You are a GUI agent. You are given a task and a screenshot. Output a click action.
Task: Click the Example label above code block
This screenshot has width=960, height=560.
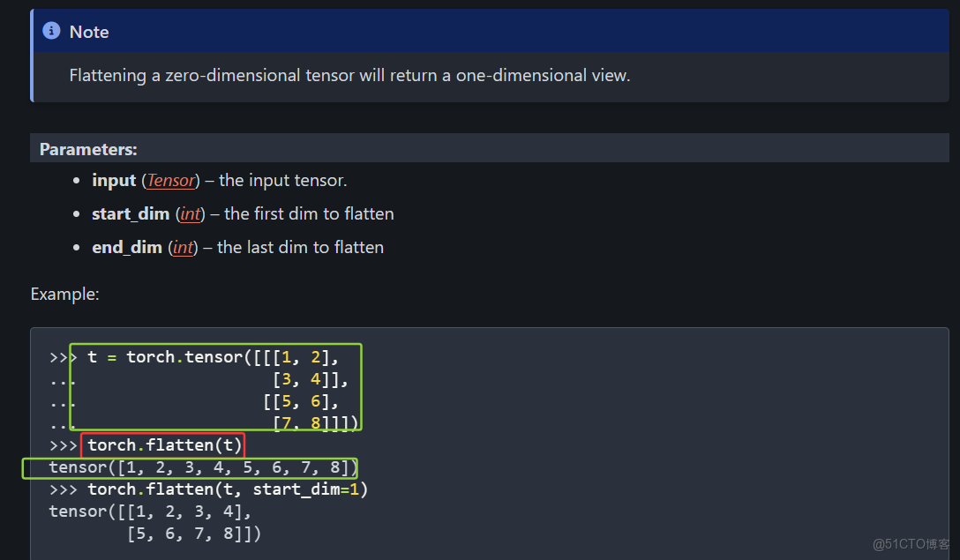pos(64,294)
